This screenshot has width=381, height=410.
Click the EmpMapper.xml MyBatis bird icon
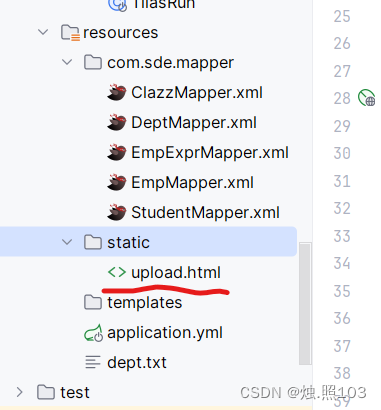(117, 182)
